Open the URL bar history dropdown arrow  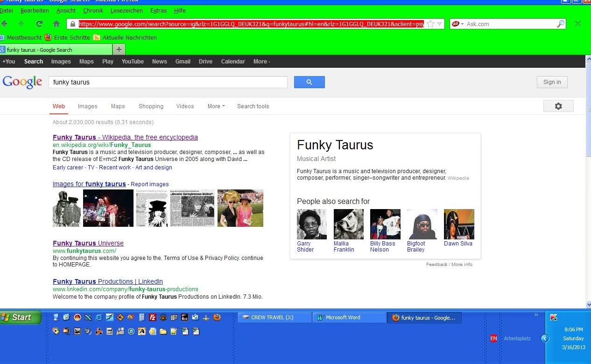coord(439,24)
